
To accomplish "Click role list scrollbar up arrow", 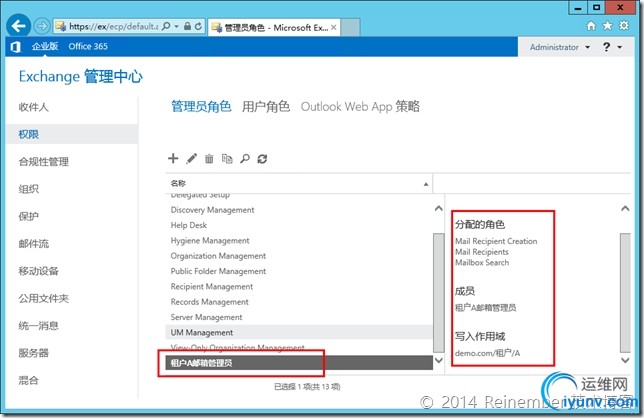I will click(x=439, y=209).
